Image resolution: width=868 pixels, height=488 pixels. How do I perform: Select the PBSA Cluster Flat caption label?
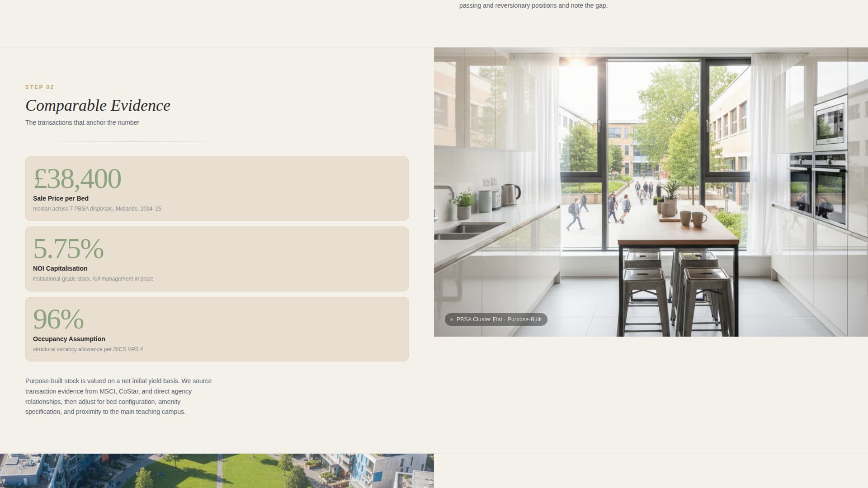pyautogui.click(x=499, y=319)
